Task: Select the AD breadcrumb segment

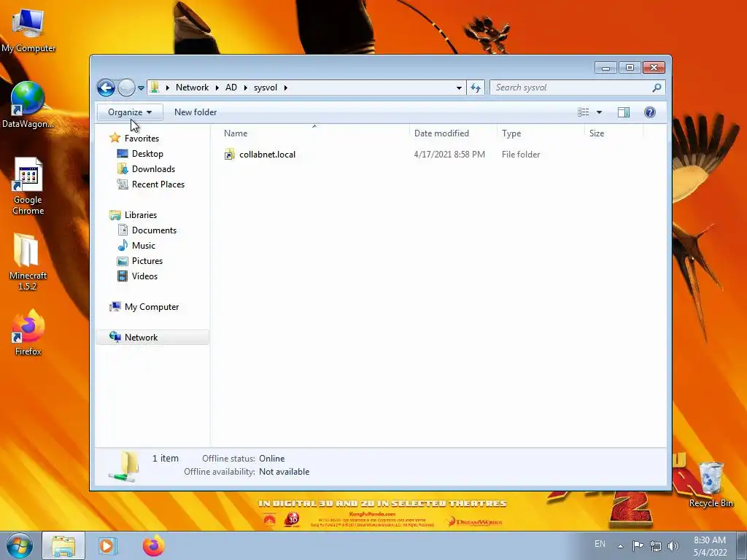Action: point(231,87)
